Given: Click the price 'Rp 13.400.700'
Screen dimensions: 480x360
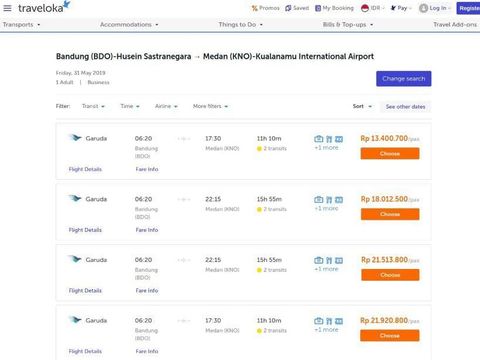Looking at the screenshot, I should point(384,138).
